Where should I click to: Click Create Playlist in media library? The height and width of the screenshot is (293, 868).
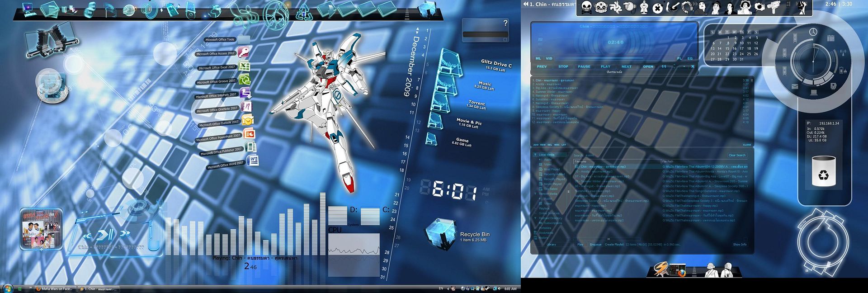pos(614,244)
